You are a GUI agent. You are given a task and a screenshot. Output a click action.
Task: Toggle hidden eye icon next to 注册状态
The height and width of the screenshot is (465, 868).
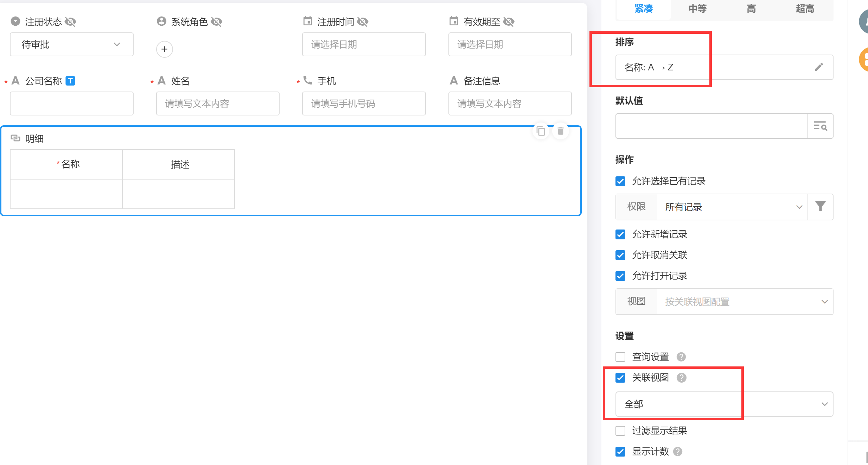(x=70, y=22)
